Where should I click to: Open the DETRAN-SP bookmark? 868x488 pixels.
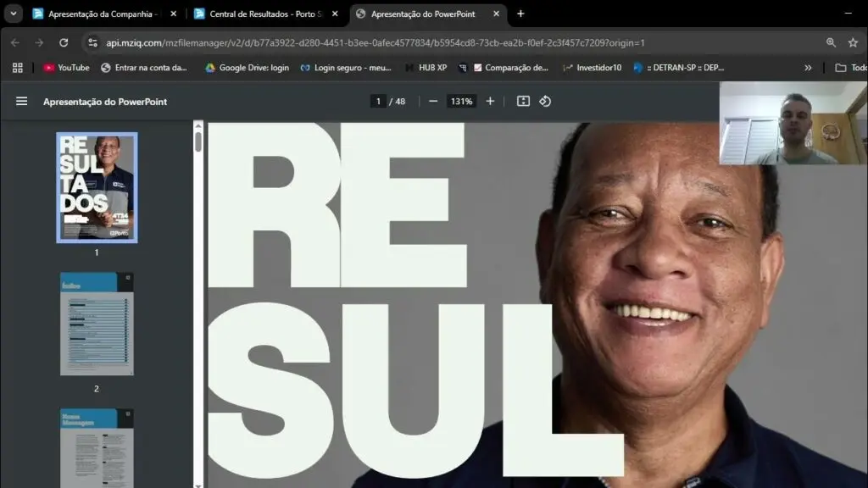[x=679, y=68]
